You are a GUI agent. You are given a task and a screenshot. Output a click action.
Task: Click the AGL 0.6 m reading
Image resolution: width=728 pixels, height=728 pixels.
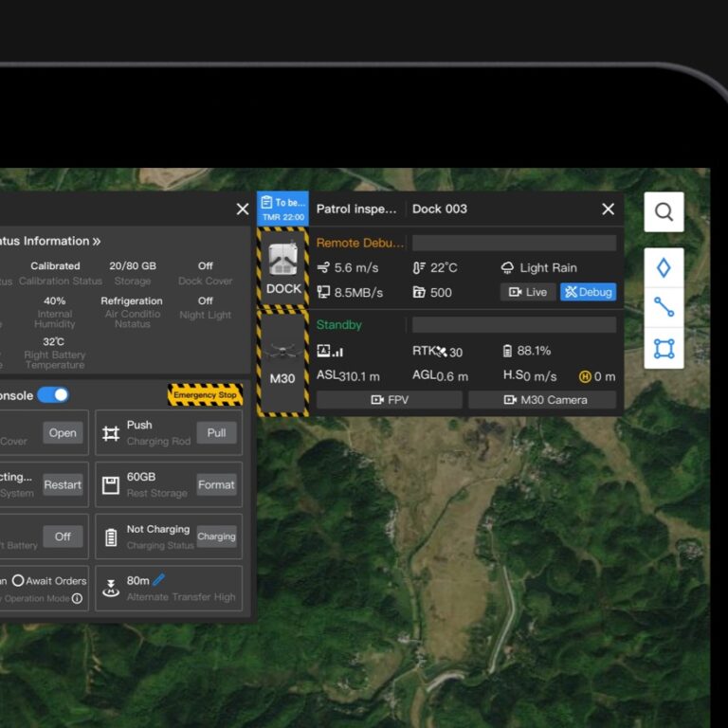coord(440,376)
